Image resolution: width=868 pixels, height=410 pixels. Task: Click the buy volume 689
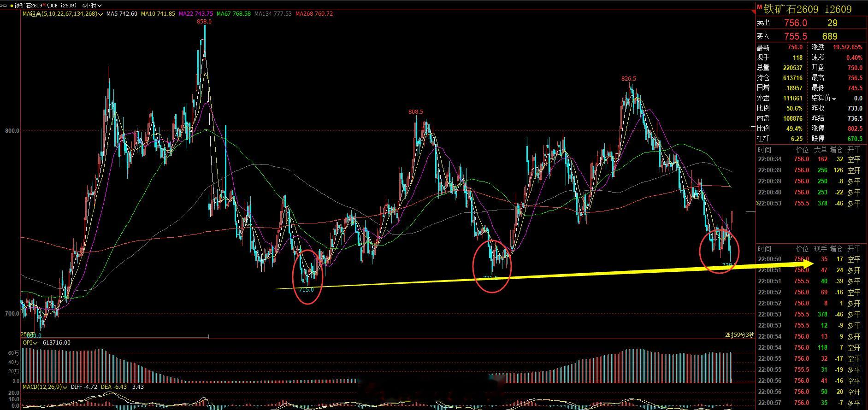coord(829,36)
